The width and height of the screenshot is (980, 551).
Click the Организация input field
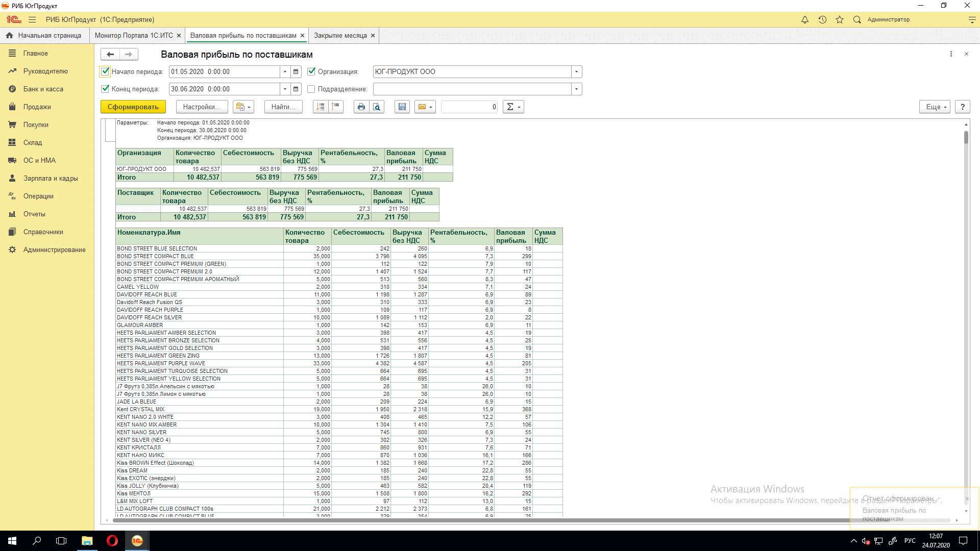click(472, 72)
